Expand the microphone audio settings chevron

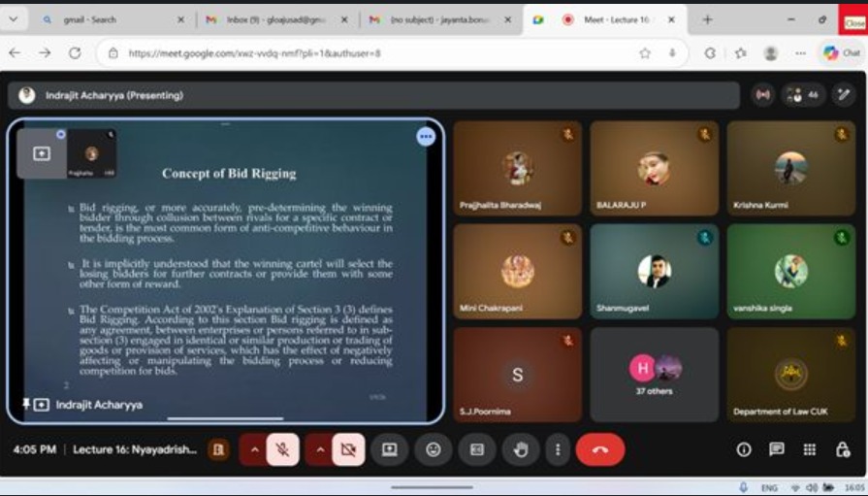(255, 449)
